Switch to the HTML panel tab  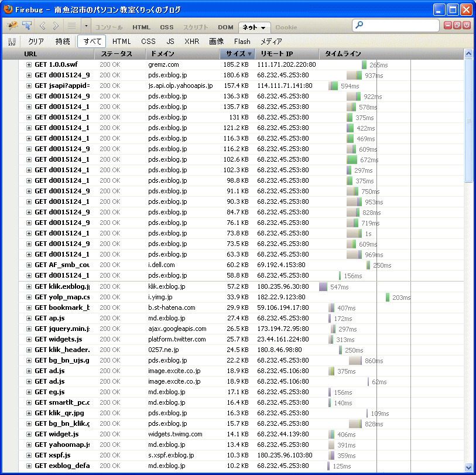(142, 28)
